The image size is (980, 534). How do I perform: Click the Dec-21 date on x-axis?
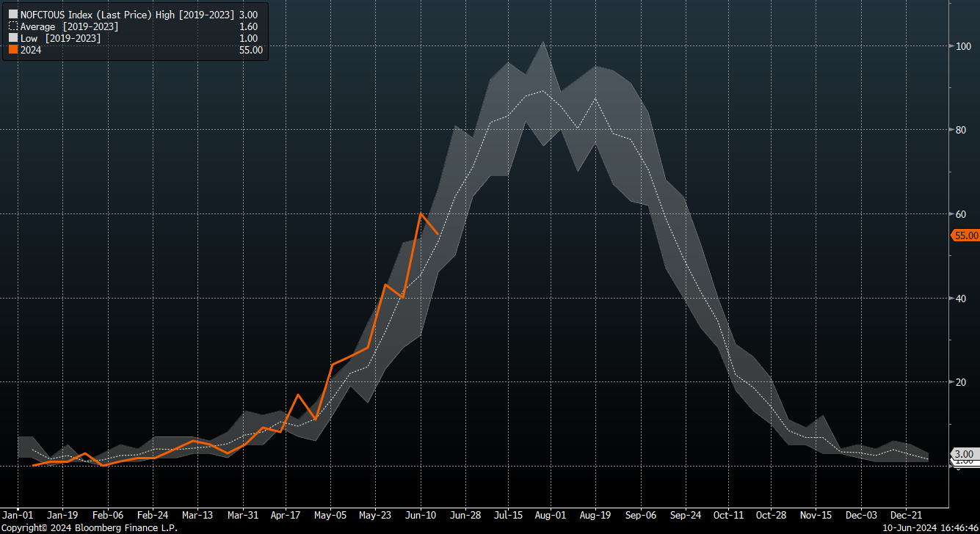[x=906, y=515]
